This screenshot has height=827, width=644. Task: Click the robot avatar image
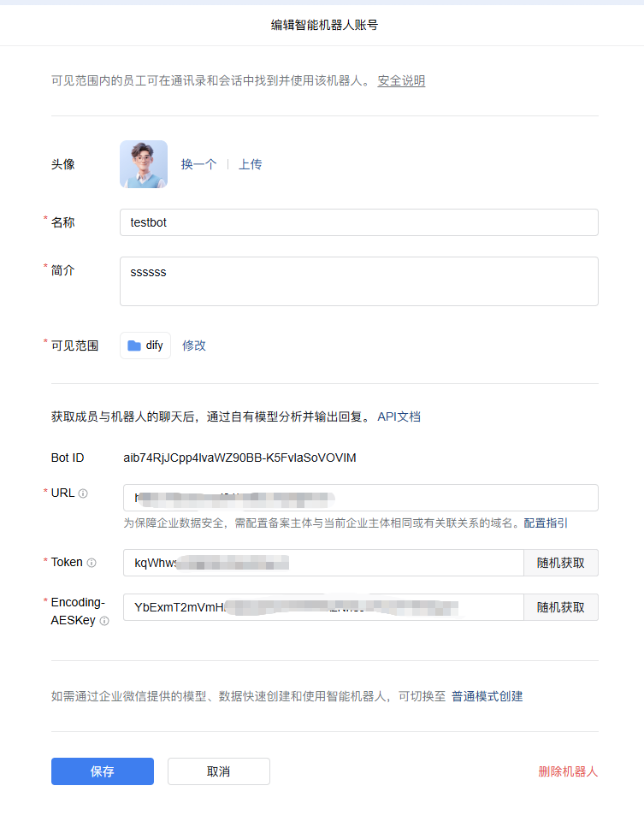click(x=144, y=164)
